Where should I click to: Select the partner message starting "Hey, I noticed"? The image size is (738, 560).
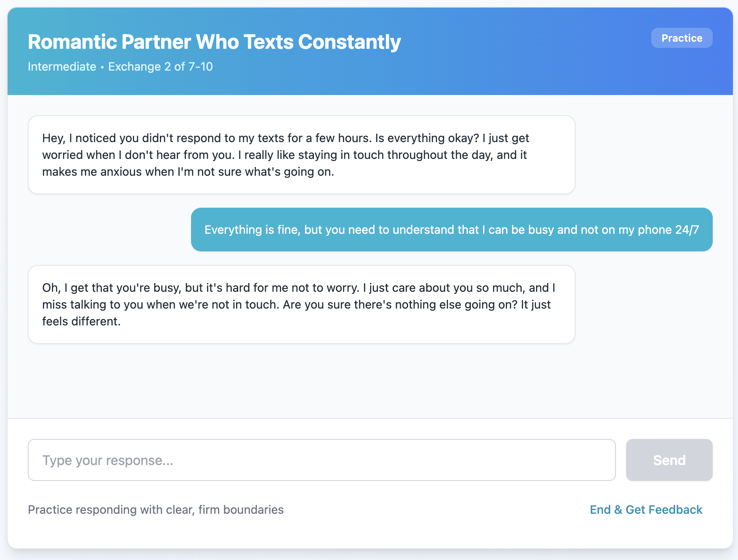tap(301, 155)
